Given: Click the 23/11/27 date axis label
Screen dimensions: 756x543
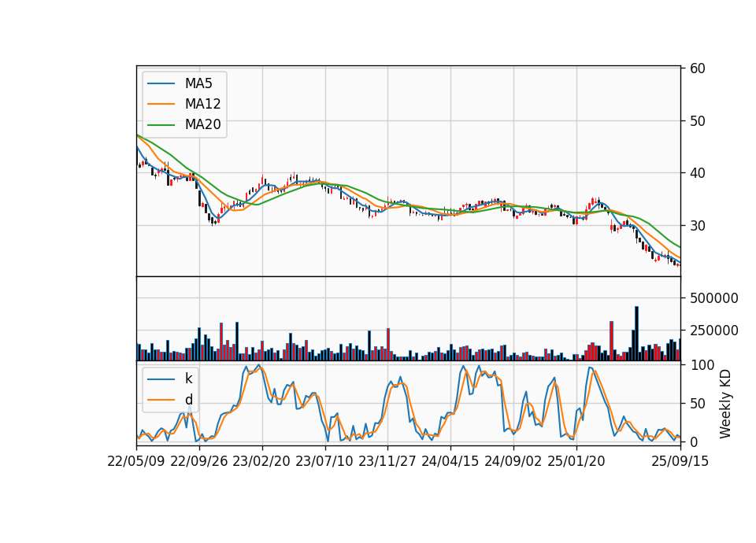Looking at the screenshot, I should tap(387, 461).
